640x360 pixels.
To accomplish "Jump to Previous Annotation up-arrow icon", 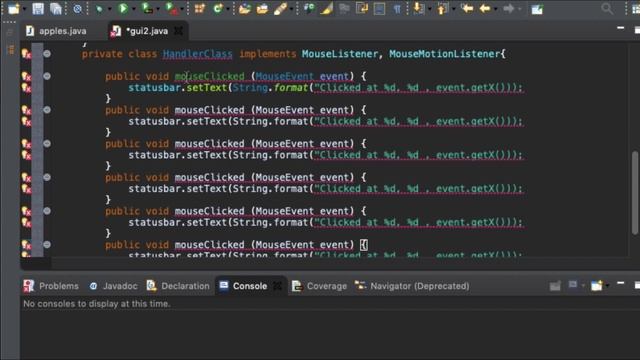I will [442, 9].
